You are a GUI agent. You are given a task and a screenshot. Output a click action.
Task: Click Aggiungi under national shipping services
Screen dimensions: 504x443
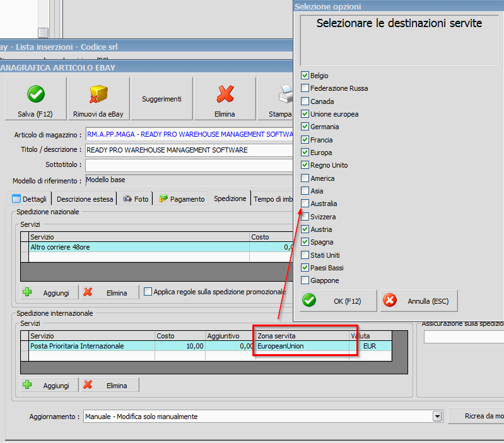point(49,292)
